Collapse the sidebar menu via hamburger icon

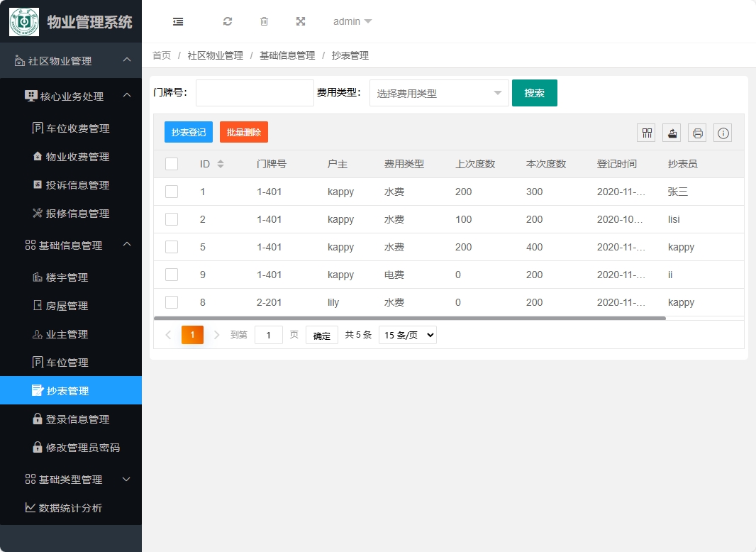pyautogui.click(x=177, y=21)
